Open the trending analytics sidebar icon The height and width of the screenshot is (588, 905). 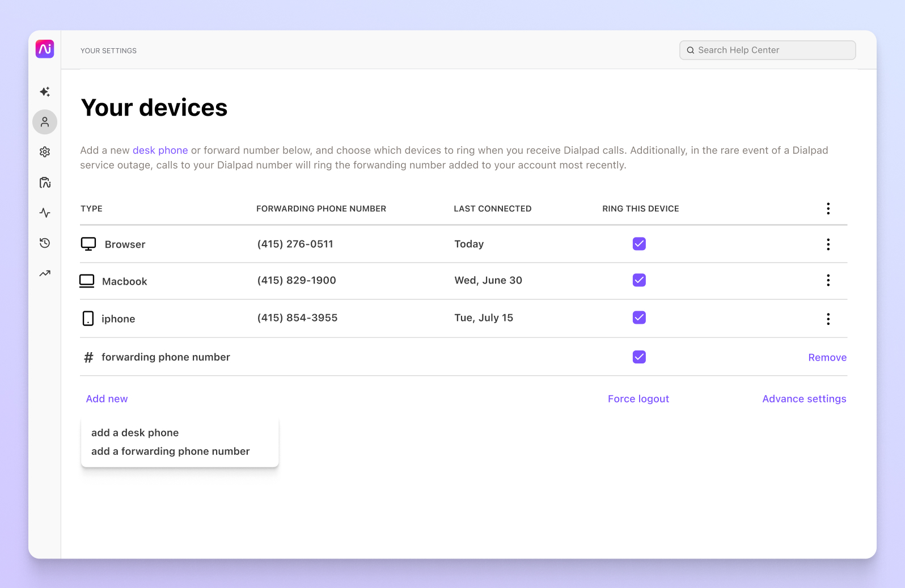coord(45,273)
